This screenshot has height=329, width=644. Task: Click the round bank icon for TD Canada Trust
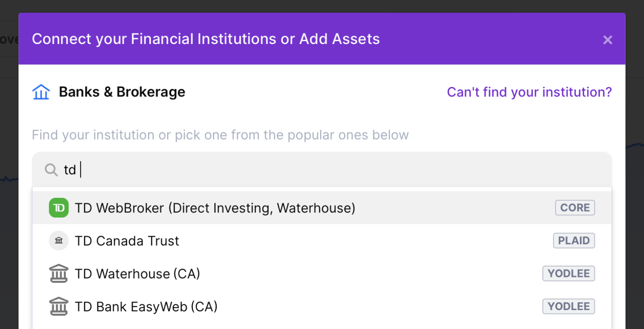(x=59, y=241)
